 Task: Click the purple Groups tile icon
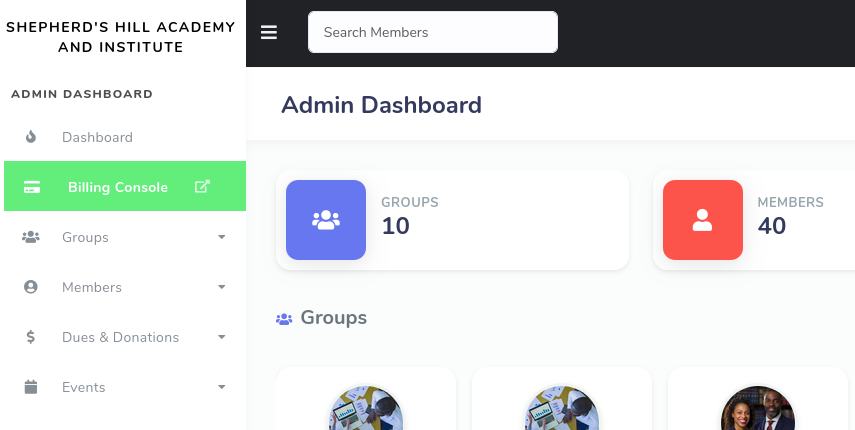326,220
